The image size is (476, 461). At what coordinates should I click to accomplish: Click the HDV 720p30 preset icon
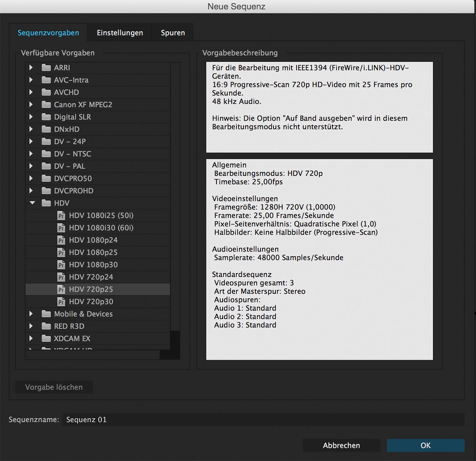click(x=61, y=301)
